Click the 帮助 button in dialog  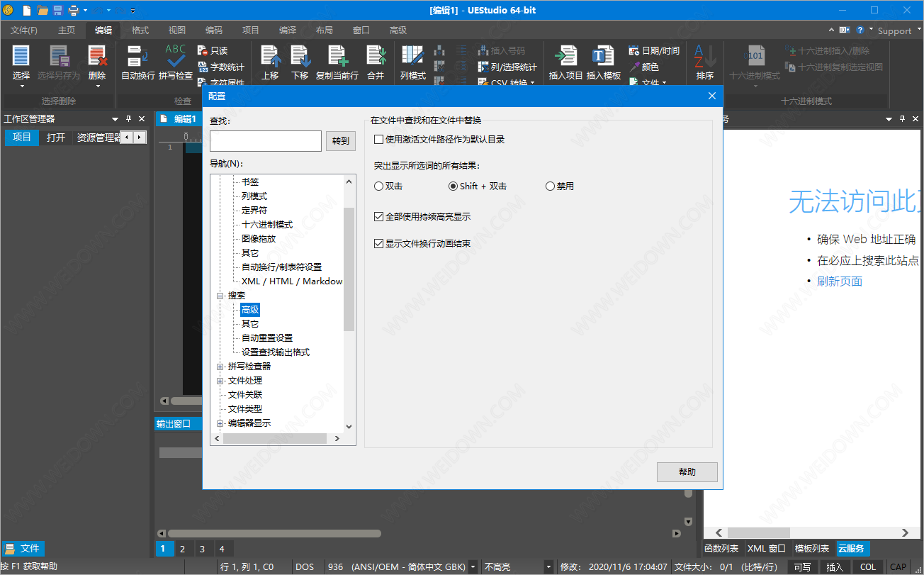687,472
